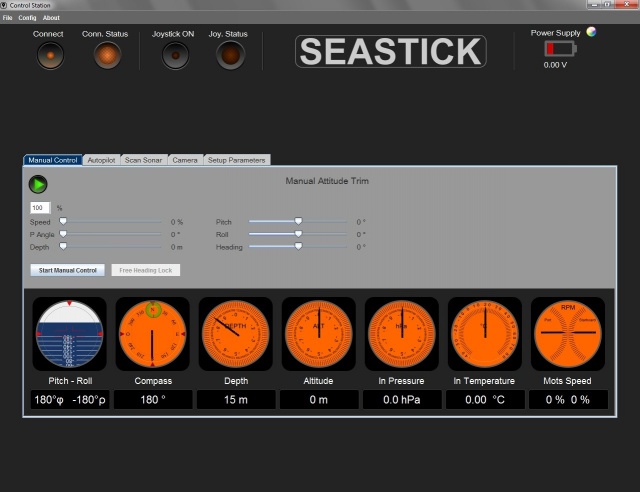Click the Conn. Status indicator light
The image size is (640, 492).
pyautogui.click(x=107, y=56)
